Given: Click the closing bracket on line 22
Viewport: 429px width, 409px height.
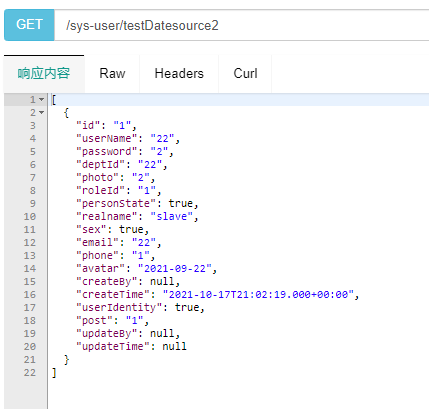Looking at the screenshot, I should pyautogui.click(x=54, y=373).
